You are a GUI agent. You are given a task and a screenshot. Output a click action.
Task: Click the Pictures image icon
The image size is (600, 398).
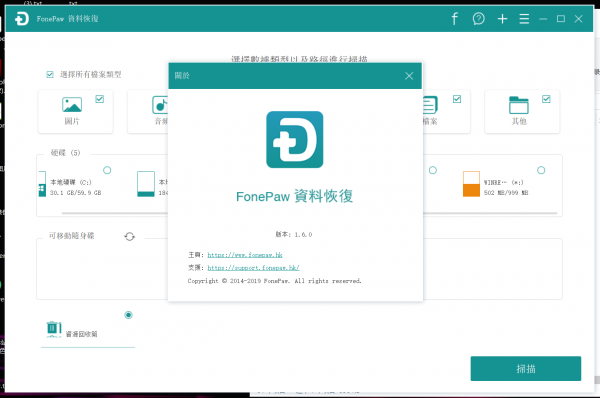pyautogui.click(x=72, y=104)
